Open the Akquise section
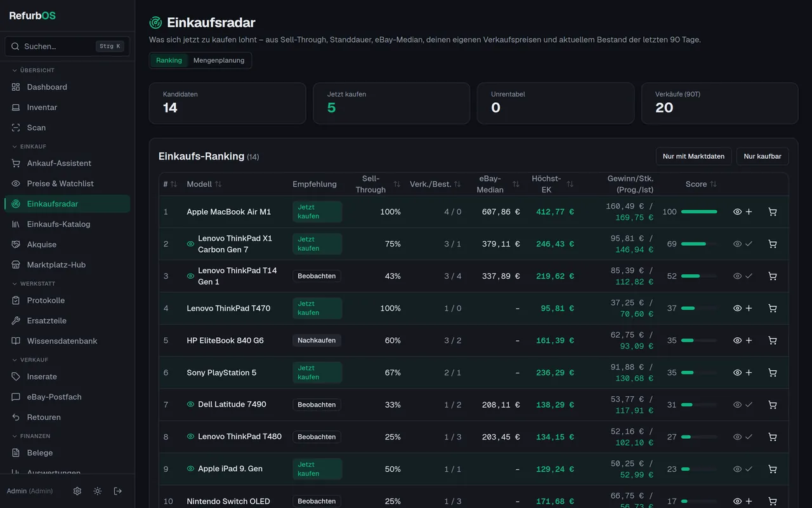This screenshot has height=508, width=812. click(67, 244)
